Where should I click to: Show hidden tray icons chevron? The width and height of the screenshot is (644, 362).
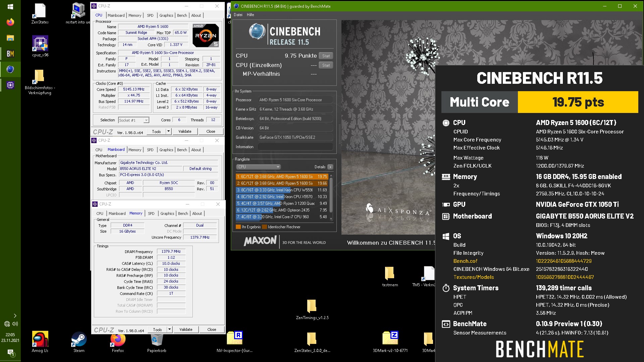click(15, 316)
